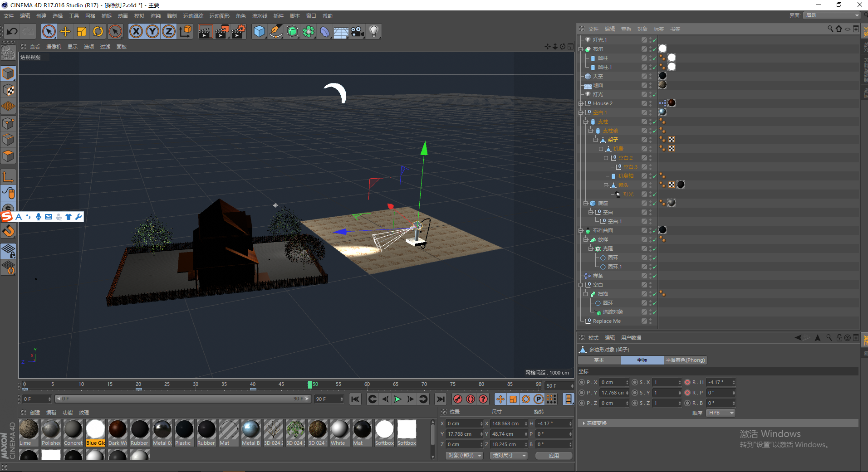The image size is (868, 472).
Task: Switch to the 基本 tab
Action: click(x=599, y=360)
